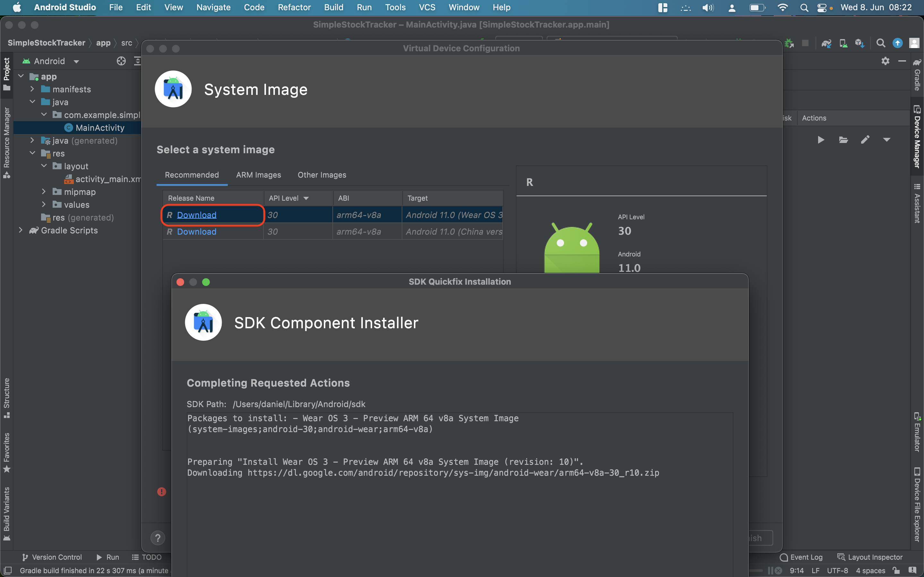The height and width of the screenshot is (577, 924).
Task: Switch to the ARM Images tab
Action: (x=259, y=175)
